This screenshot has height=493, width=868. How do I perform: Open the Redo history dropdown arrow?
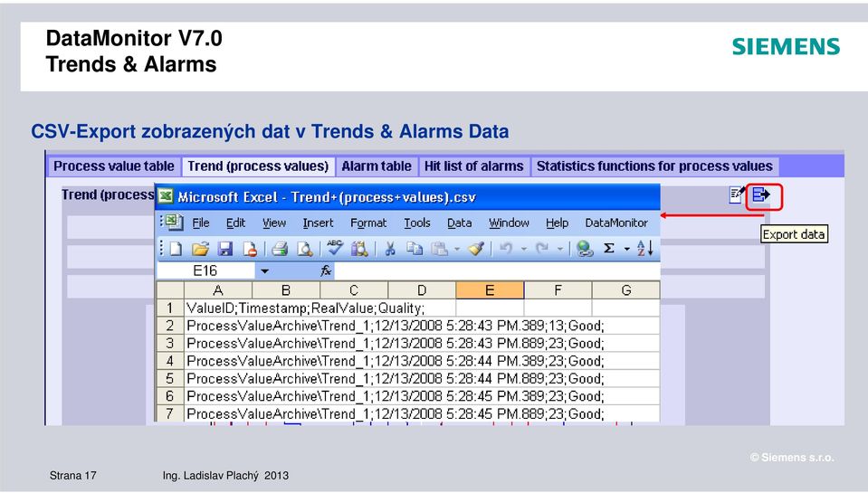[x=559, y=249]
